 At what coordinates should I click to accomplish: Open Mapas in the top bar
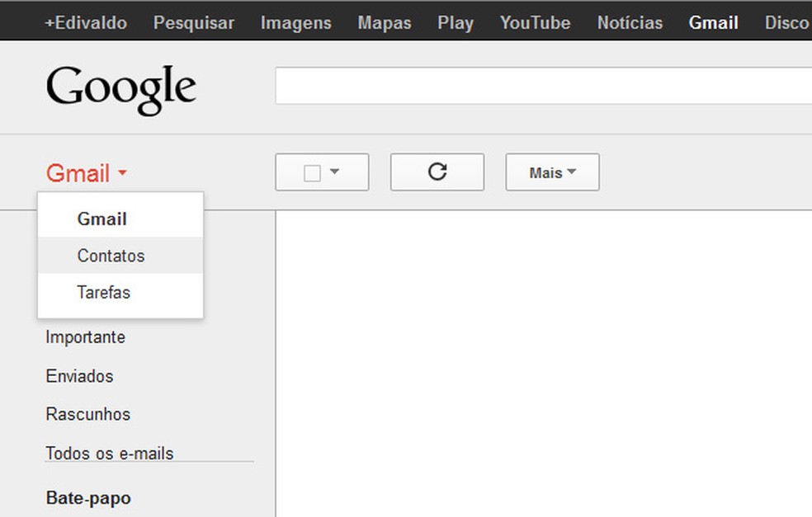tap(385, 23)
